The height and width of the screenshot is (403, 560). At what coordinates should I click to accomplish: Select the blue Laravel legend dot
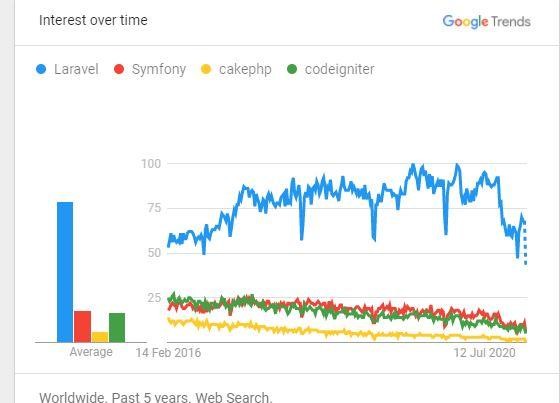pos(41,69)
